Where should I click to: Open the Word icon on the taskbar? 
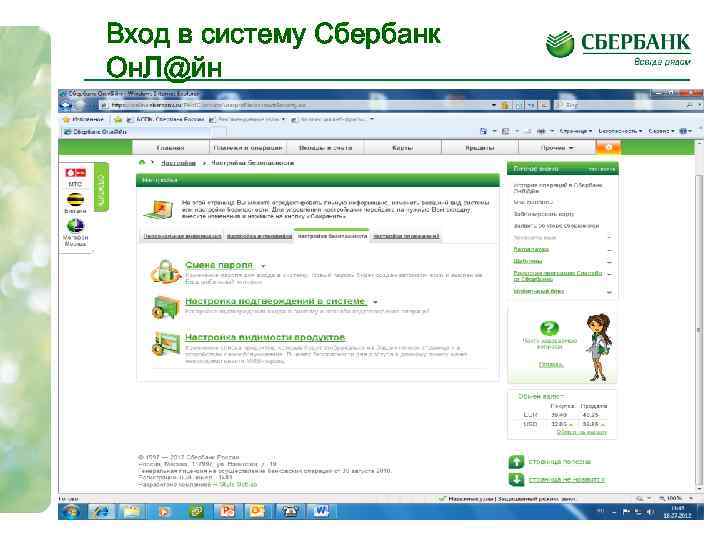click(321, 512)
